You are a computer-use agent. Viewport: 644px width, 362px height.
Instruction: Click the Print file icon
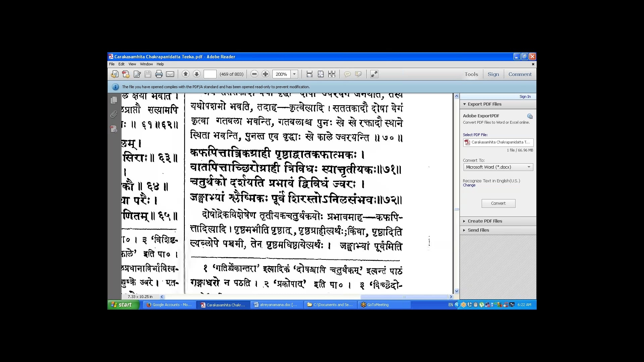point(159,74)
